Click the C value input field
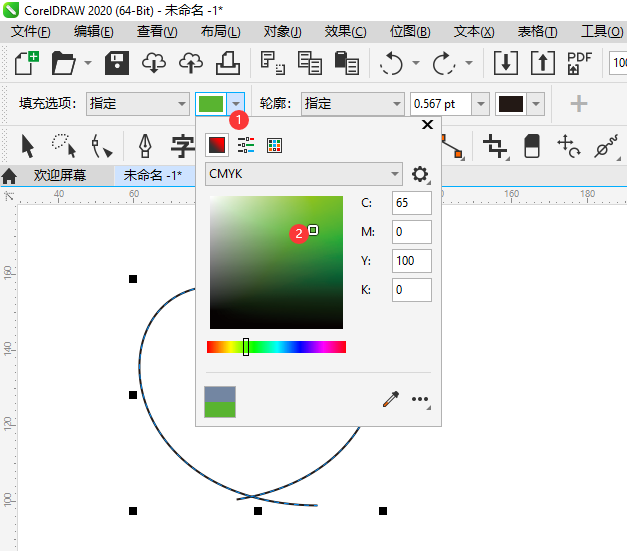 click(x=412, y=202)
